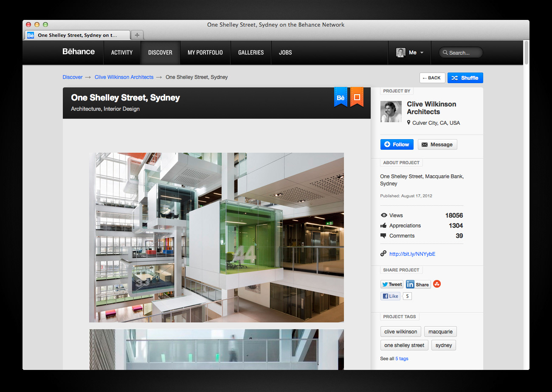Image resolution: width=552 pixels, height=392 pixels.
Task: Click the Behance favicon in the browser tab
Action: [x=31, y=35]
